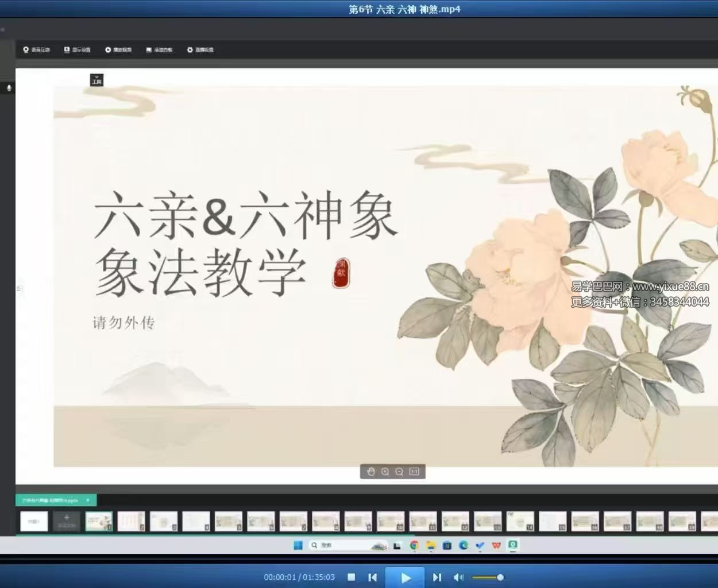Click the play video toolbar option

118,50
